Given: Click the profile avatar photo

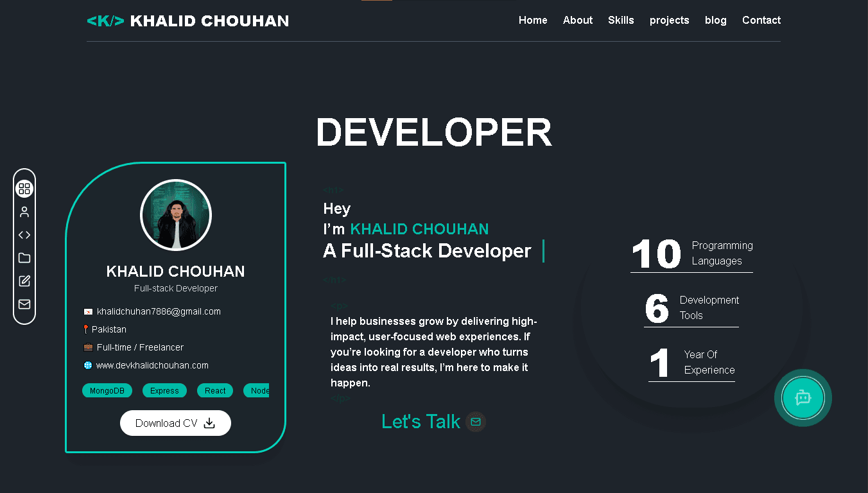Looking at the screenshot, I should tap(176, 215).
